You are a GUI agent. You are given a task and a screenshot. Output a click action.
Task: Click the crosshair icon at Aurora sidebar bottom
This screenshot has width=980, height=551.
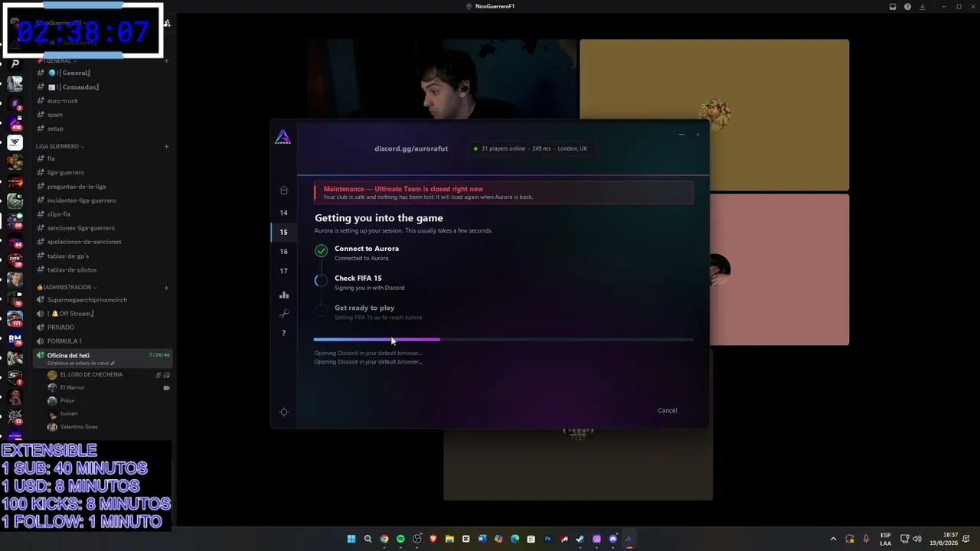[284, 412]
